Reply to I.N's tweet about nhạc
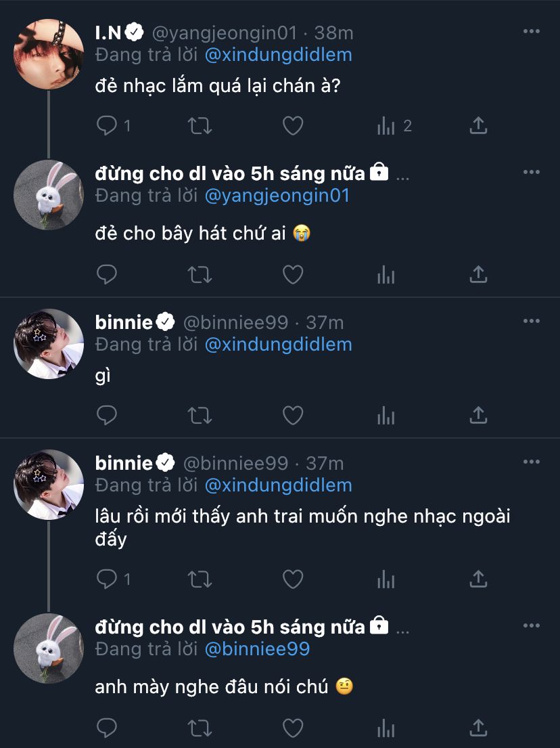This screenshot has width=560, height=748. 107,125
